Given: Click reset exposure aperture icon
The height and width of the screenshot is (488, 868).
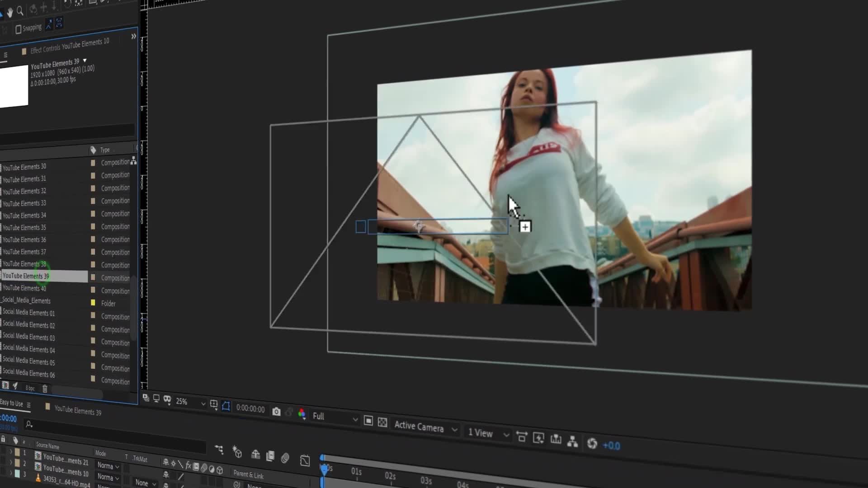Looking at the screenshot, I should (x=592, y=444).
